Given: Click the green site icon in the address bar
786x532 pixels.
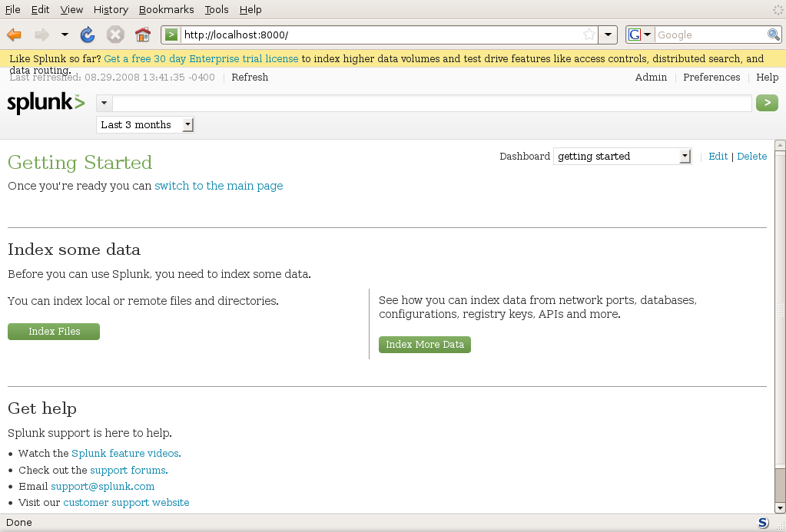Looking at the screenshot, I should [x=171, y=35].
